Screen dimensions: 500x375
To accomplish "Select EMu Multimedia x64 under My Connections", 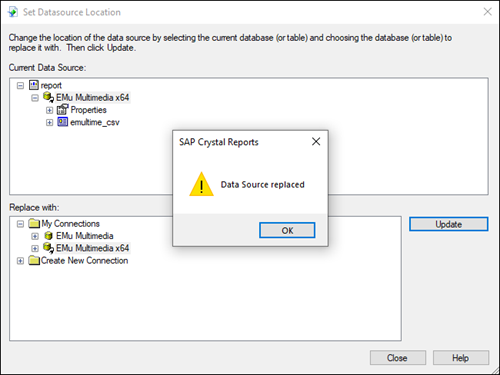I will coord(93,248).
